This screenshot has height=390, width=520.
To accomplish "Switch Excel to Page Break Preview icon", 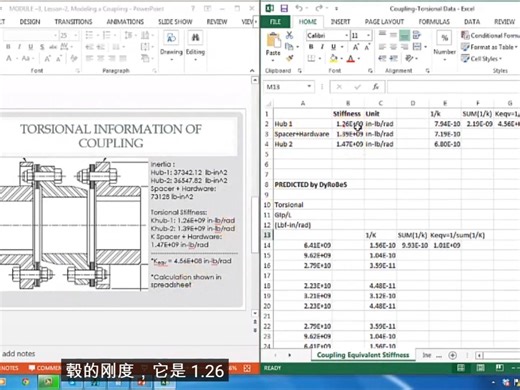I will point(499,368).
